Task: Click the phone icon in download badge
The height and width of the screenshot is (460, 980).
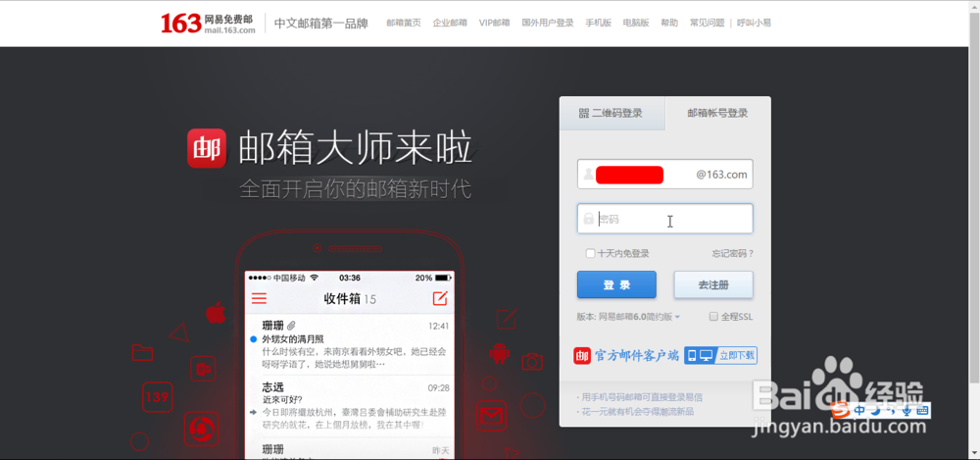Action: pos(692,355)
